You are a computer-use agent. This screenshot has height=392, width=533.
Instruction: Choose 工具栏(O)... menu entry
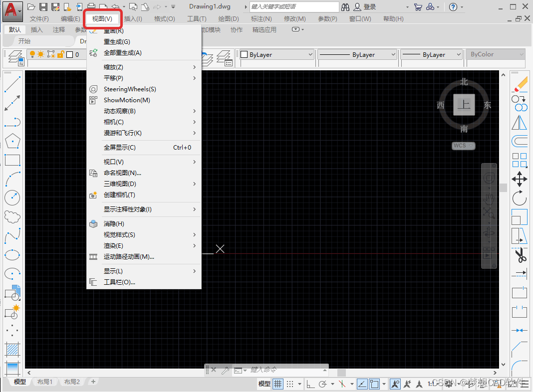point(144,282)
